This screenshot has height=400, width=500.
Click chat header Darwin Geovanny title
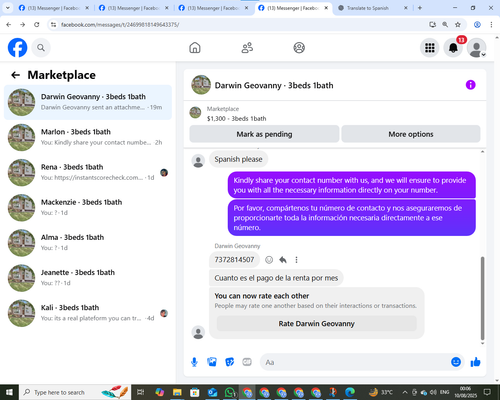click(x=274, y=85)
